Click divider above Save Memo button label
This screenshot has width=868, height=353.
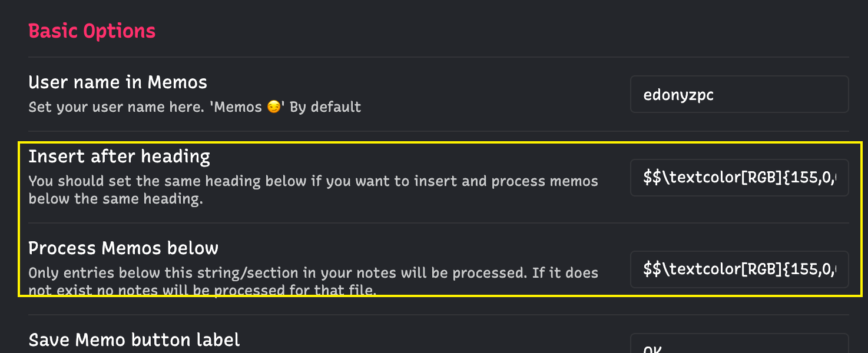[439, 315]
